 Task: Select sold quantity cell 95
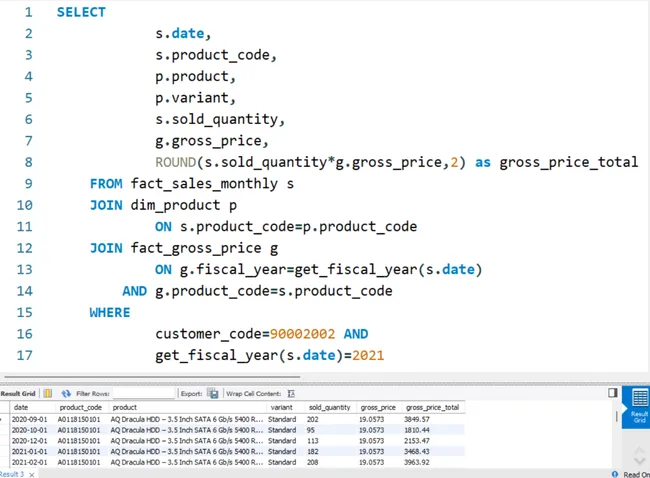click(x=310, y=430)
